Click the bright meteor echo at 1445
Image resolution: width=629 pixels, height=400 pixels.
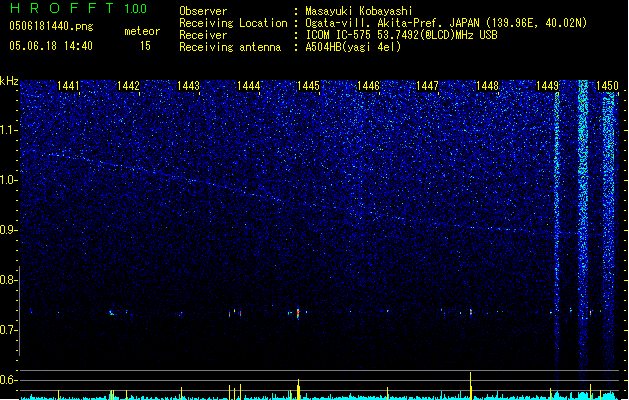tap(298, 313)
